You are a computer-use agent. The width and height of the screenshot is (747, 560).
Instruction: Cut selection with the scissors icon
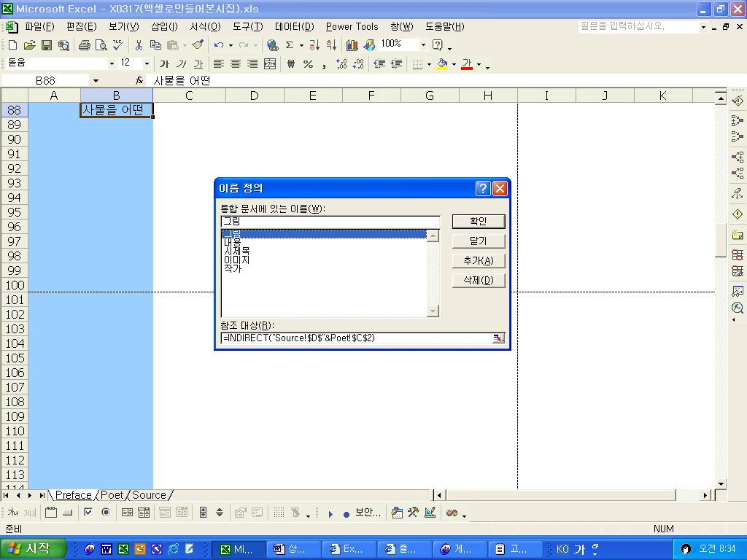click(x=139, y=45)
